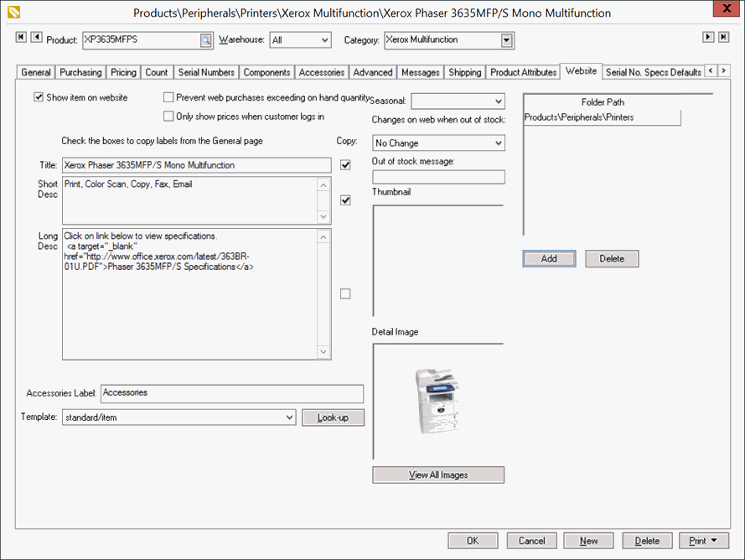Click the application icon in title bar
Viewport: 745px width, 560px height.
coord(12,13)
